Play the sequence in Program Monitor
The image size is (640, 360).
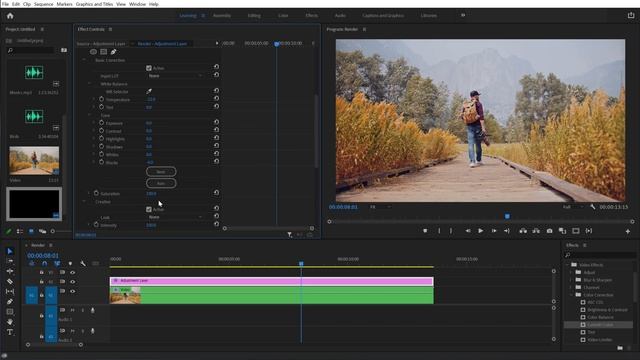[x=481, y=231]
